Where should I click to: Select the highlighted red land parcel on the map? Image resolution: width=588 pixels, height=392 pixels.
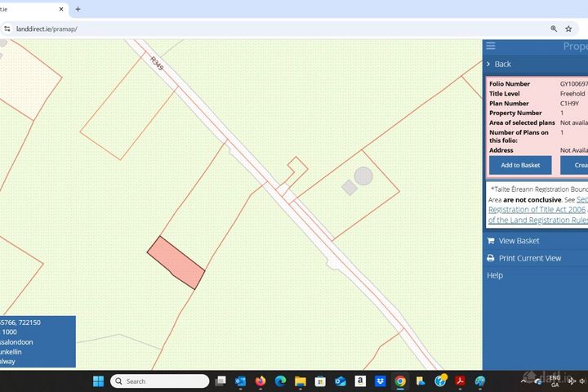click(x=176, y=263)
